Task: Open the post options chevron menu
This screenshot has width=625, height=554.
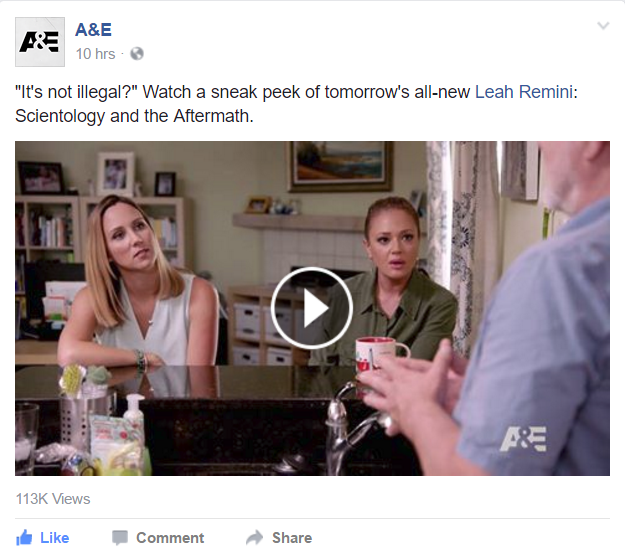Action: pos(603,26)
